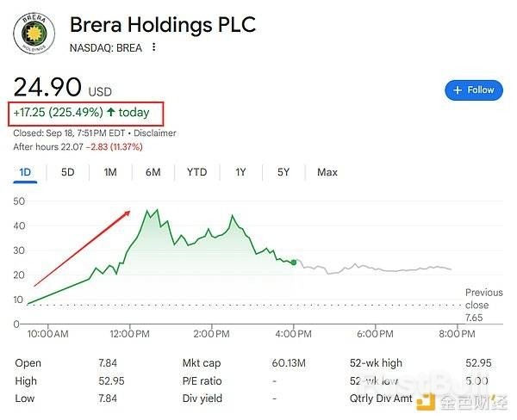517x420 pixels.
Task: Click the NASDAQ: BREA ticker label
Action: [107, 47]
